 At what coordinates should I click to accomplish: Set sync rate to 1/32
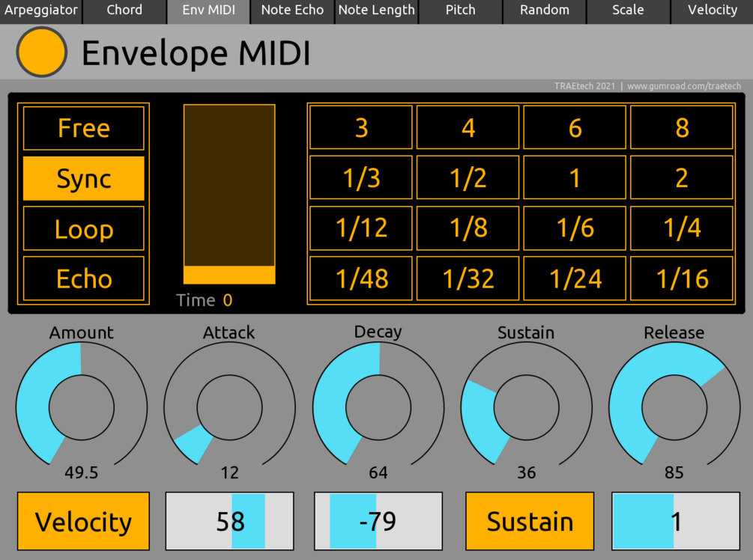click(x=468, y=279)
